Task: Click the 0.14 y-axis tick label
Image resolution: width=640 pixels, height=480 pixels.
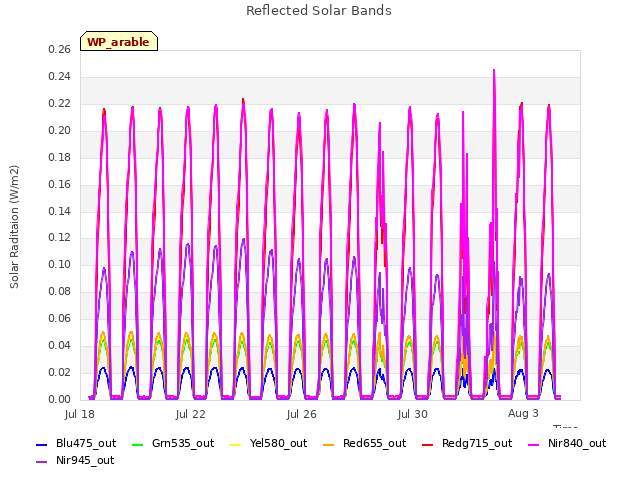Action: [60, 211]
